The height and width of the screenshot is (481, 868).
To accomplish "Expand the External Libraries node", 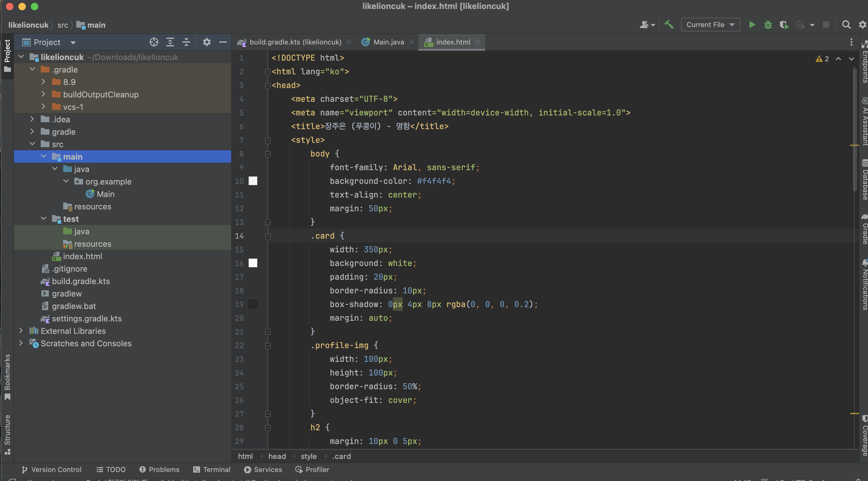I will pyautogui.click(x=21, y=331).
